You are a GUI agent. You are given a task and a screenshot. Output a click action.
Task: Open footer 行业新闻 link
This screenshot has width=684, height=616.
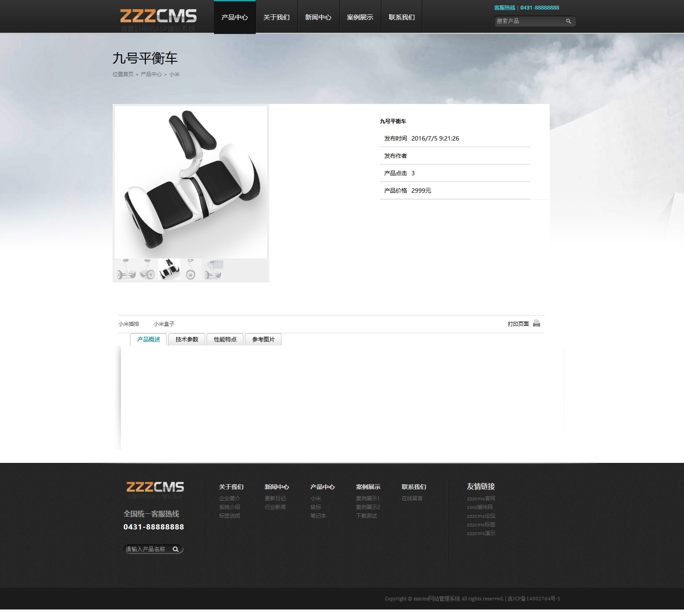pos(275,507)
